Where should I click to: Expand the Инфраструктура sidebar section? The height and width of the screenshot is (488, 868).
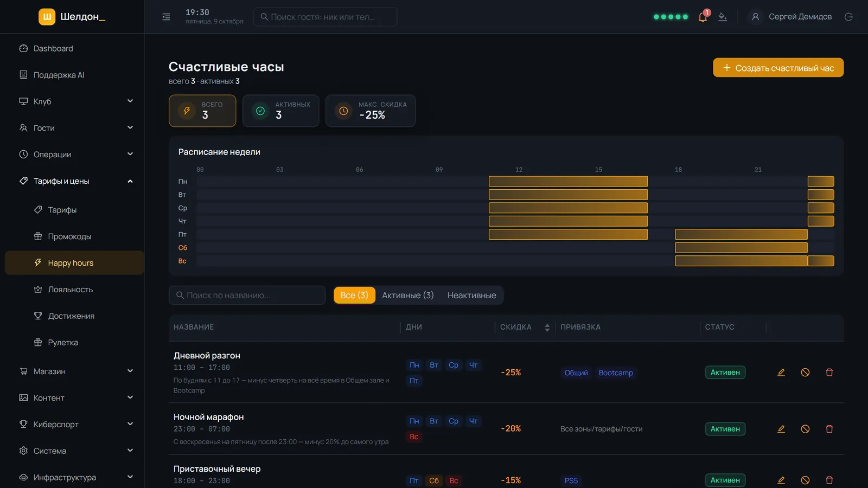(75, 478)
